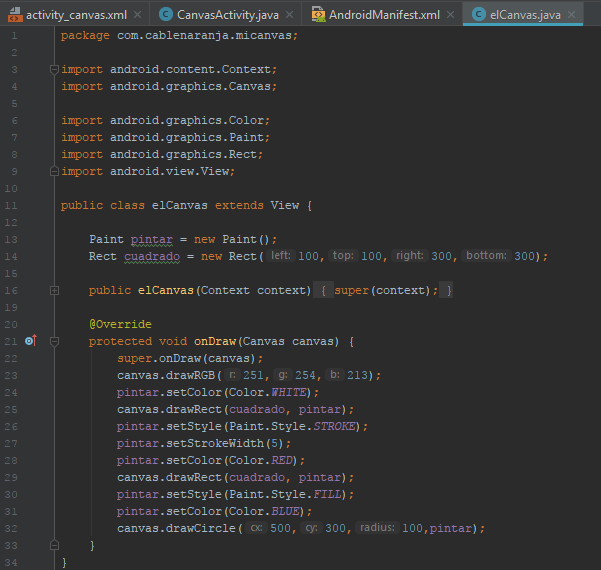
Task: Click import android.graphics.Rect line
Action: 162,154
